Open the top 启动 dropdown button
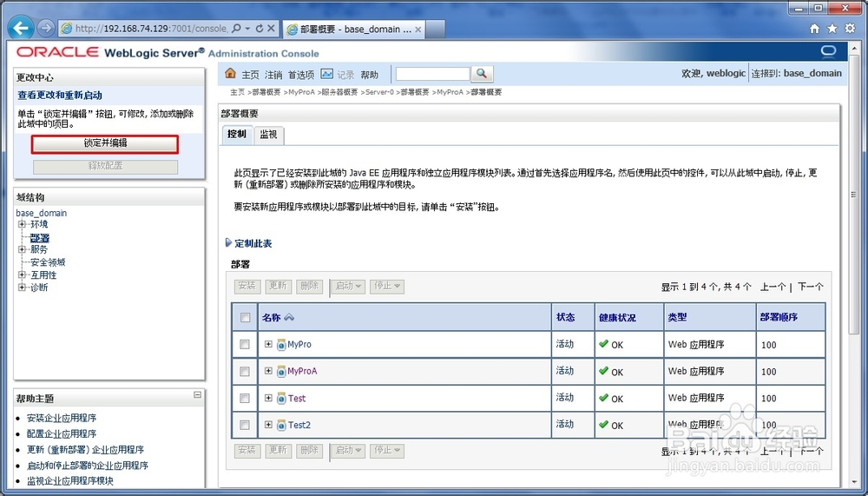This screenshot has width=868, height=496. (348, 286)
